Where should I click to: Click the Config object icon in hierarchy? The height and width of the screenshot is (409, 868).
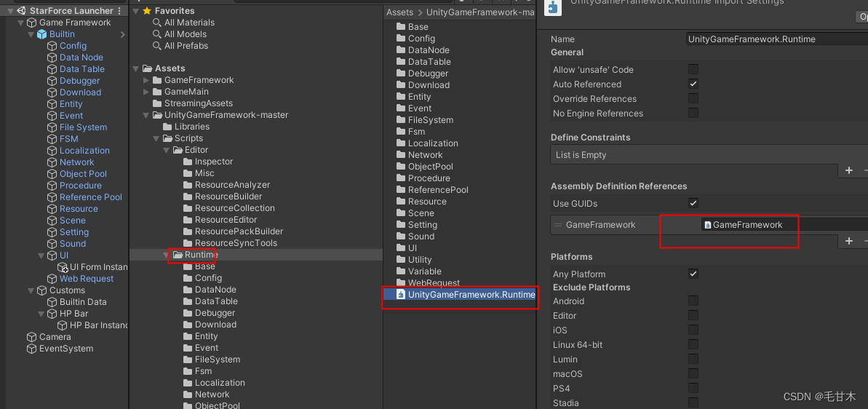[52, 46]
